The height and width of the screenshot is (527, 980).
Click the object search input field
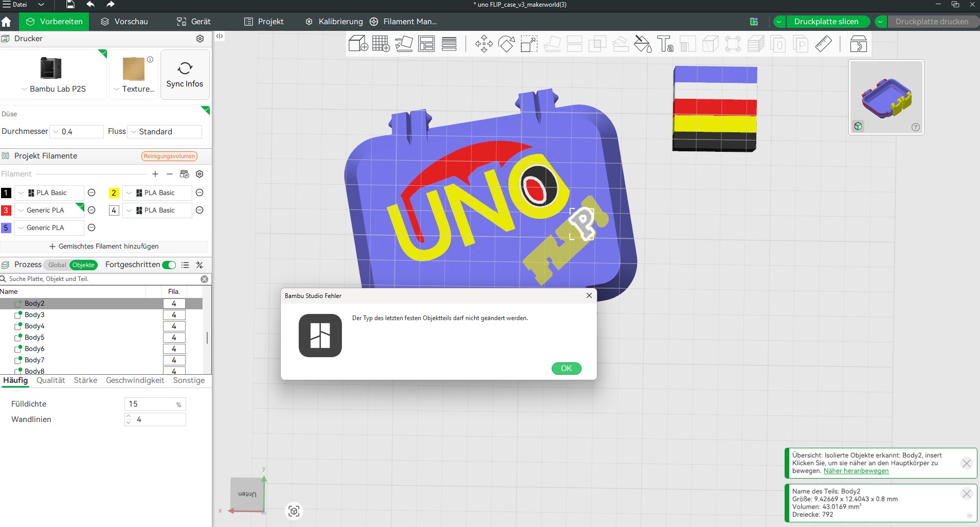point(103,279)
